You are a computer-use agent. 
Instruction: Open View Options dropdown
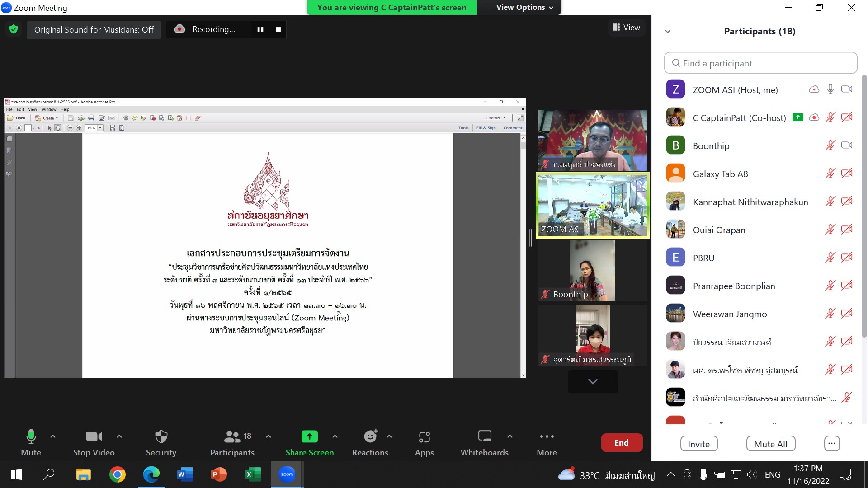[524, 7]
